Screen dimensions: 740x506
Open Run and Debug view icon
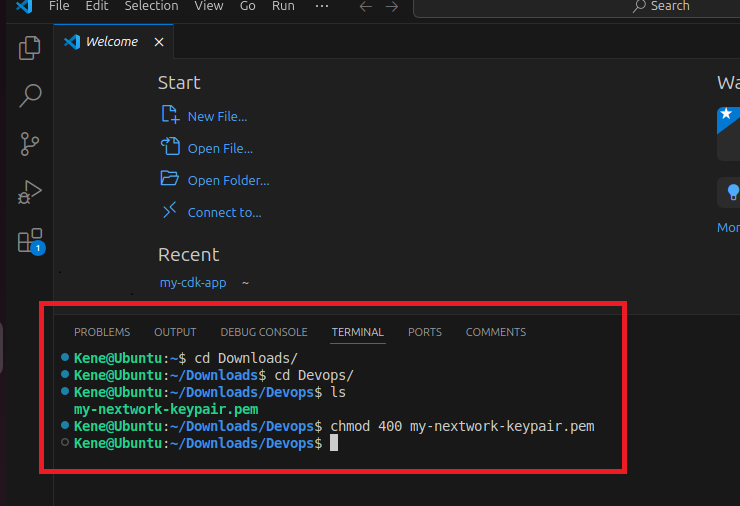(30, 192)
